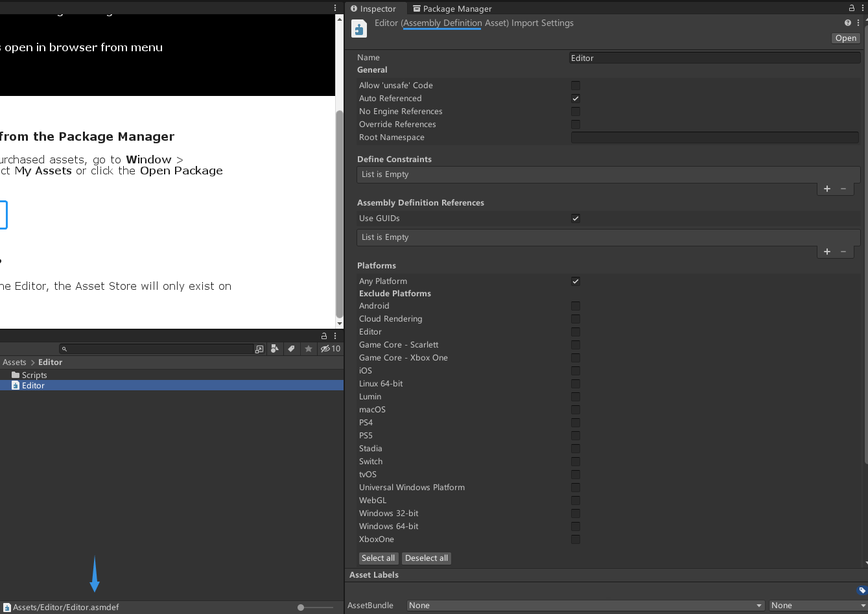Screen dimensions: 868x614
Task: Open the Project window three-dot menu
Action: pyautogui.click(x=335, y=336)
